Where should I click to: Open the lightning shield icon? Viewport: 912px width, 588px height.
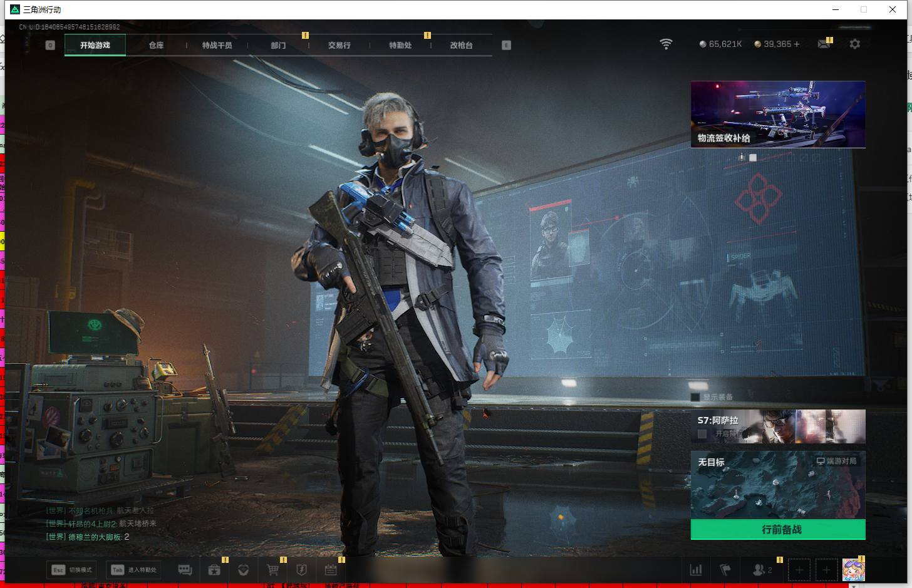click(301, 570)
